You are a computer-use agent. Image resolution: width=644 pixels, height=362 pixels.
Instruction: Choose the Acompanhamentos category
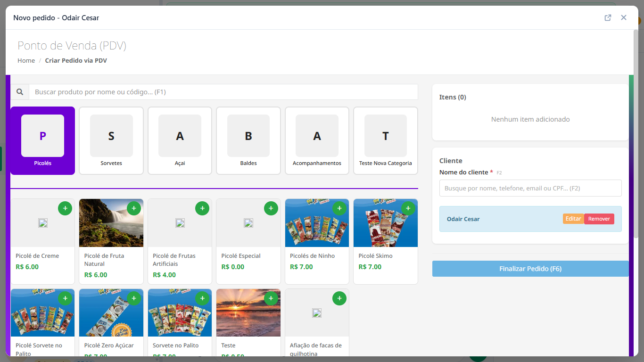[317, 140]
